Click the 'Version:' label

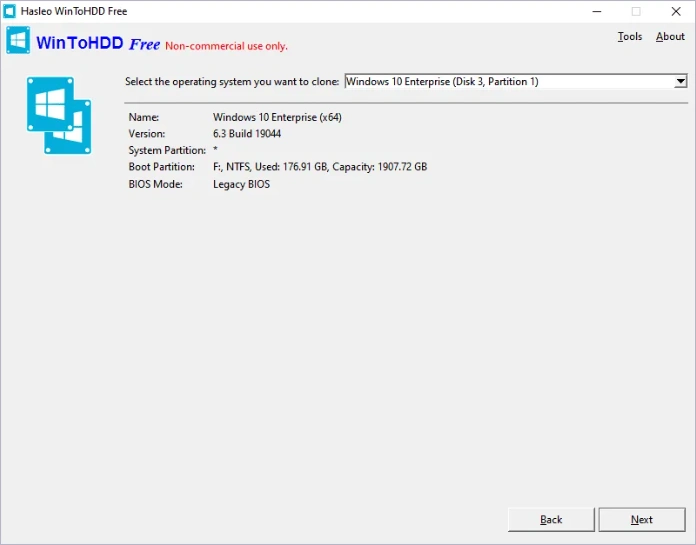point(146,134)
